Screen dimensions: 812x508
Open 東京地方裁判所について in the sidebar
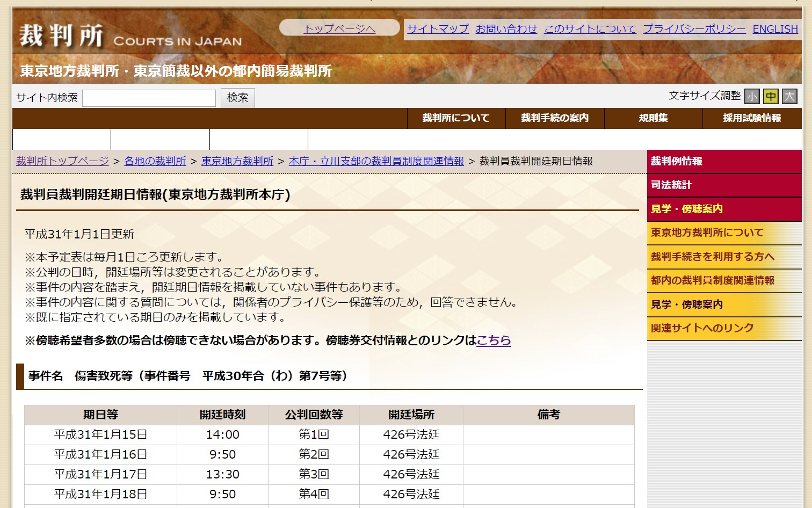coord(724,233)
